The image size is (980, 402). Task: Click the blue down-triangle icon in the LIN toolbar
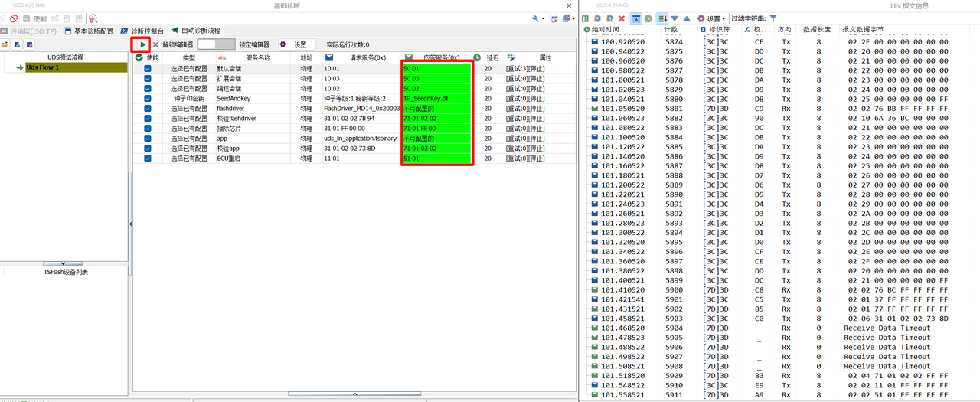[675, 18]
